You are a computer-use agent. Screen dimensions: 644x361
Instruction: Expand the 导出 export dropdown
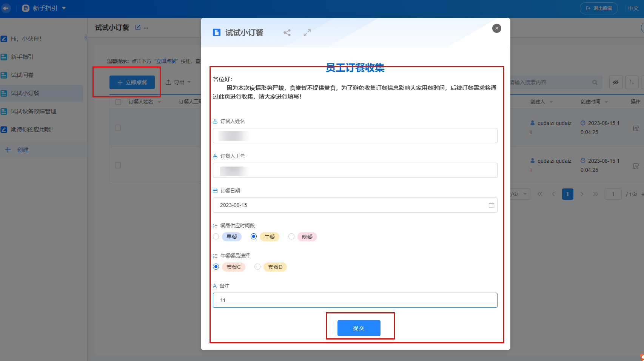pos(178,82)
